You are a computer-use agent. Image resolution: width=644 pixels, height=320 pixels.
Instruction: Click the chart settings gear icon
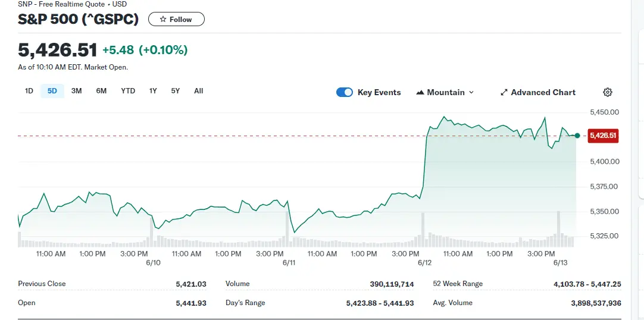(608, 92)
